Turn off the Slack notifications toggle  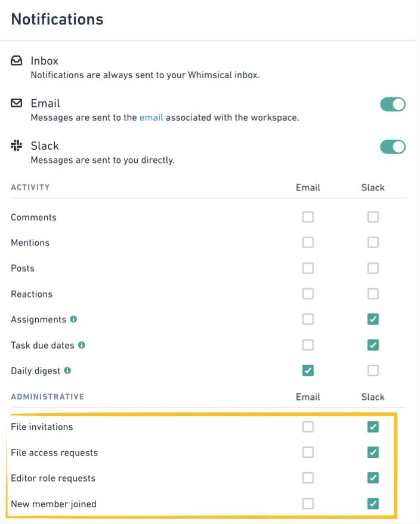pyautogui.click(x=393, y=147)
